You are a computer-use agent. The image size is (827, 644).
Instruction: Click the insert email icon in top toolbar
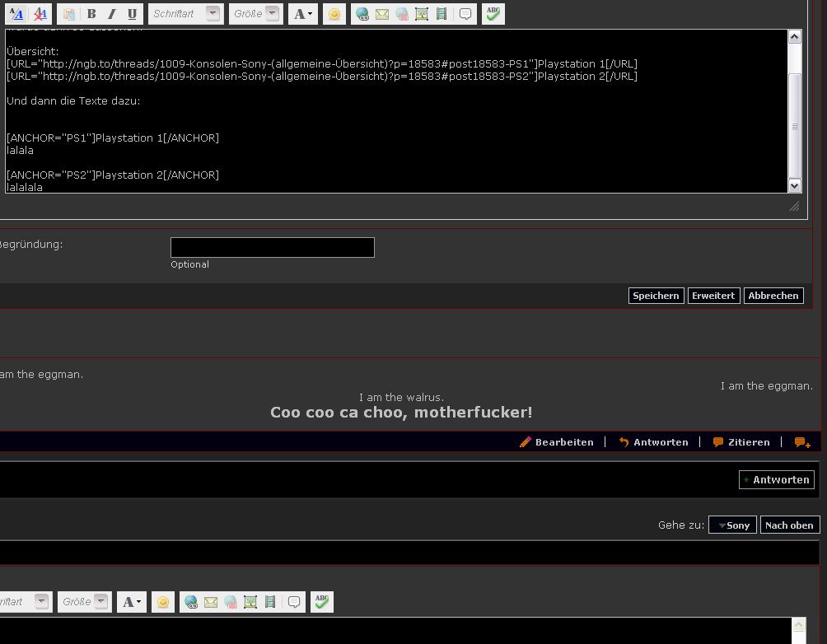[x=382, y=14]
